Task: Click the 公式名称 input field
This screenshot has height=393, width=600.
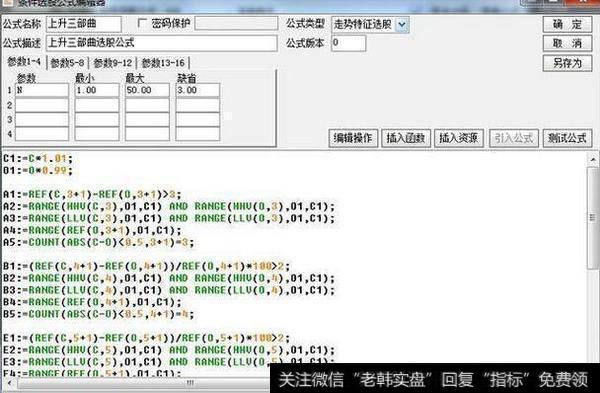Action: [x=84, y=24]
